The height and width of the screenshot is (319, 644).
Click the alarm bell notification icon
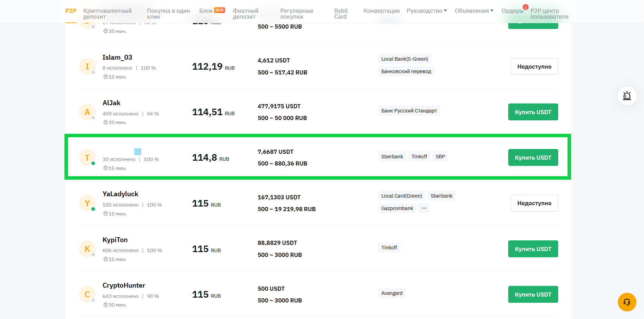pos(627,96)
